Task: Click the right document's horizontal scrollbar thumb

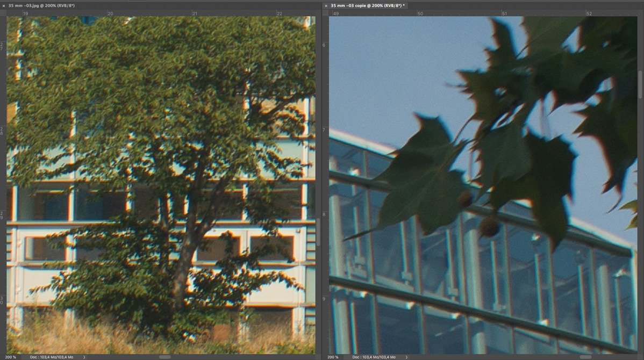Action: [586, 357]
